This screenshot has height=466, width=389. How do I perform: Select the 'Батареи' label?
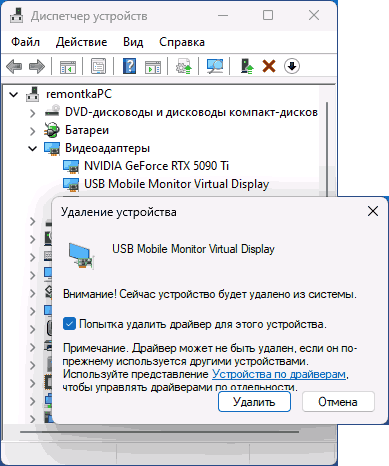click(x=87, y=130)
